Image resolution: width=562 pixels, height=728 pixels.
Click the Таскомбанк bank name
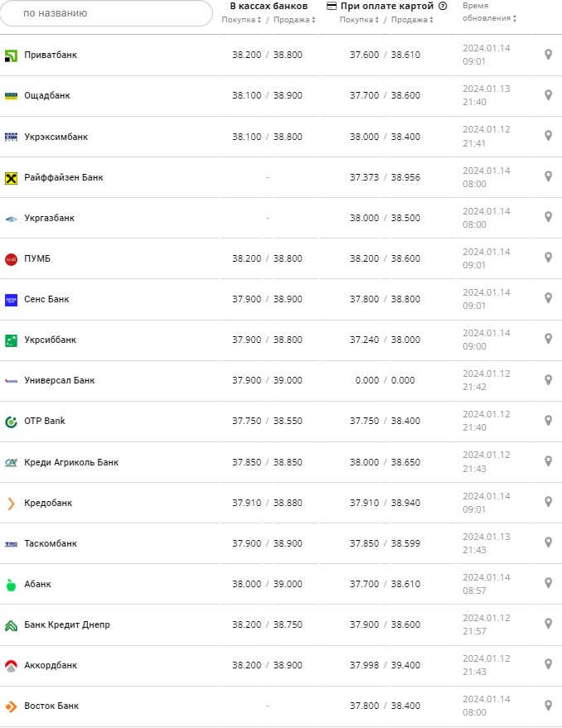pos(51,543)
